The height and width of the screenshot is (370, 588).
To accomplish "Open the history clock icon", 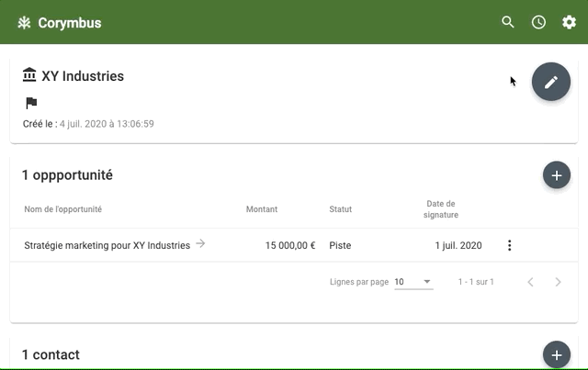I will coord(538,22).
